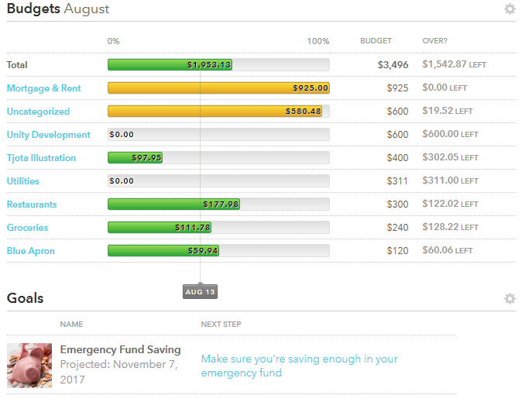Click the Total green progress bar
This screenshot has height=409, width=532.
click(170, 65)
